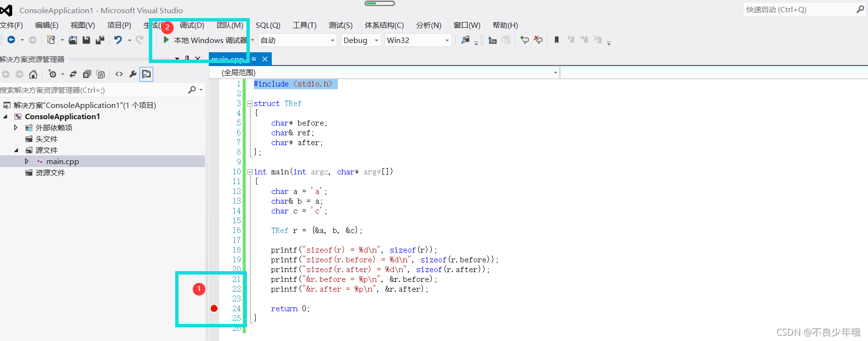
Task: Click the Save All toolbar icon
Action: [100, 40]
